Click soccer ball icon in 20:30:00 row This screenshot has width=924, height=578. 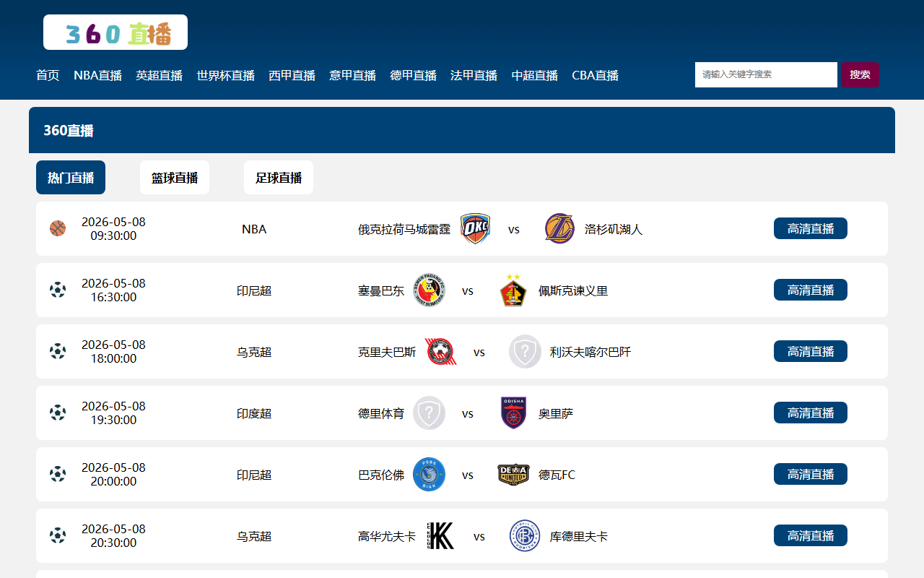(x=58, y=535)
